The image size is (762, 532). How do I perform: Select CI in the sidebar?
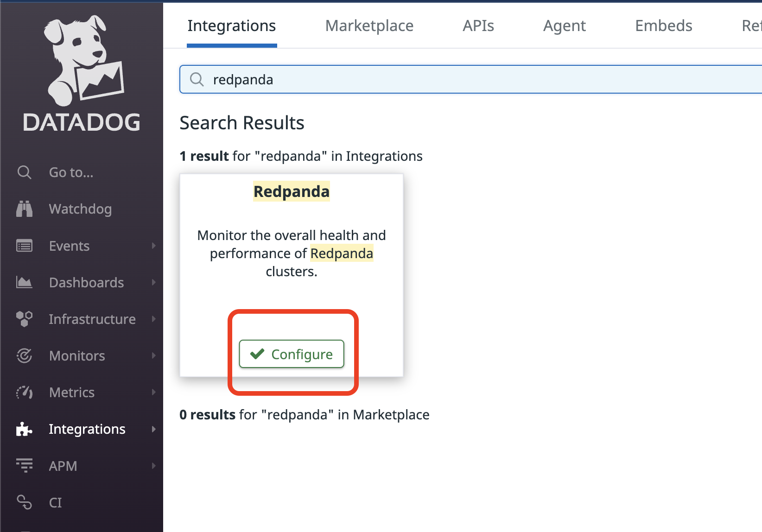[55, 502]
